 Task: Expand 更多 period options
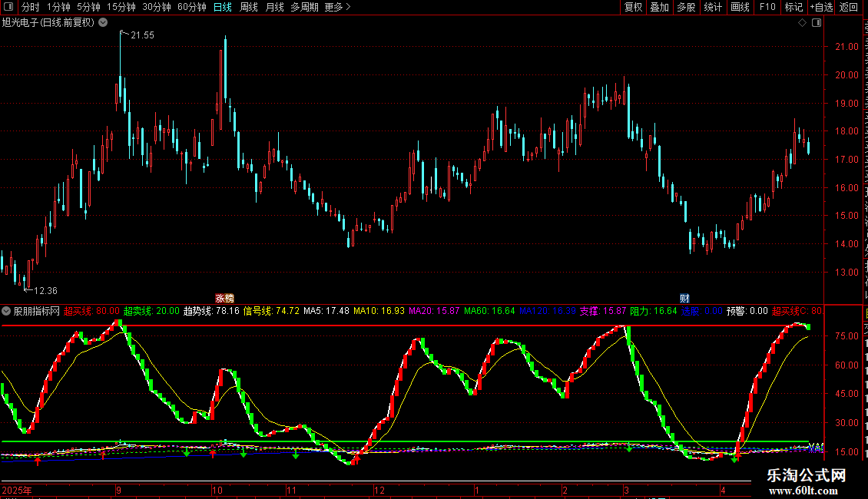pyautogui.click(x=337, y=7)
